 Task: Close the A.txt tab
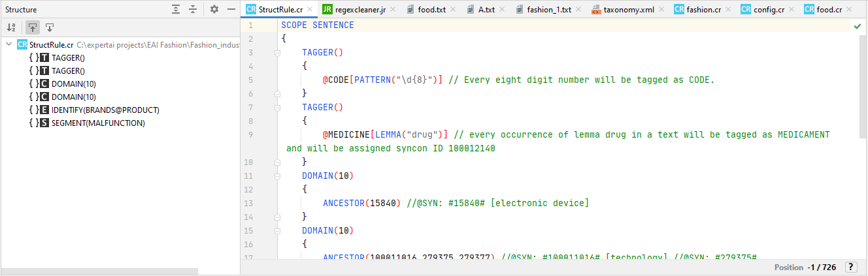503,10
